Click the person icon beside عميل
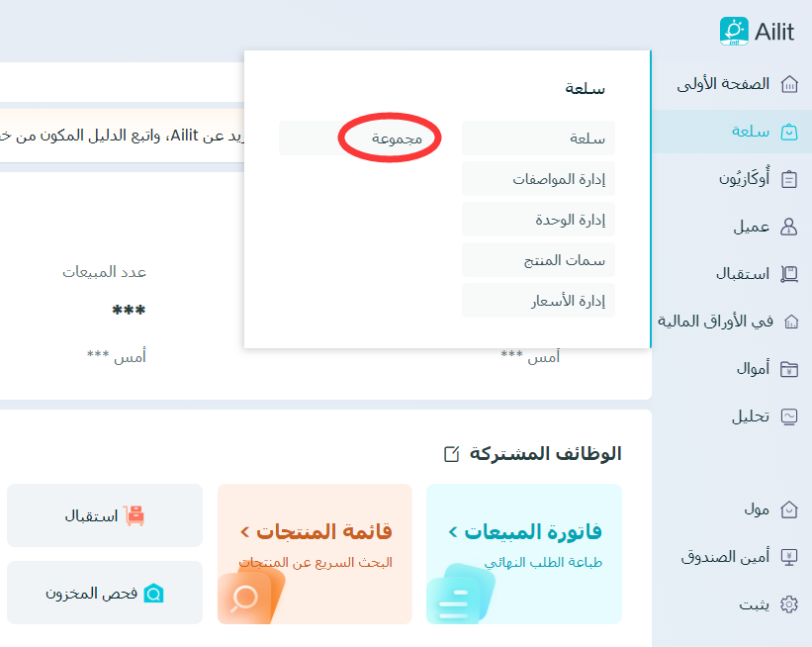The width and height of the screenshot is (812, 647). point(789,227)
